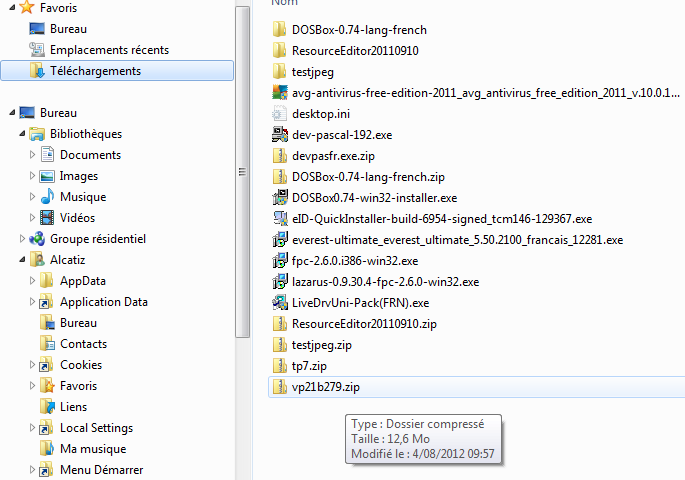Click the DOSBox0.74-win32-installer.exe icon
The height and width of the screenshot is (480, 685).
(280, 198)
